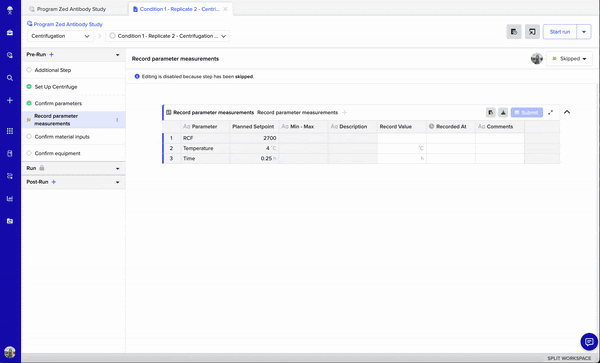Open the grid applications icon in sidebar
The width and height of the screenshot is (600, 363).
(x=10, y=131)
